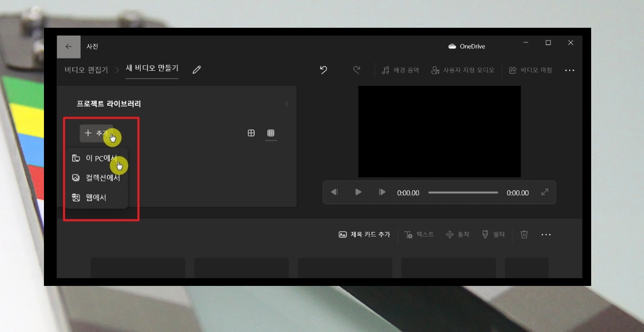Select the 새 비디오 만들기 title
Viewport: 644px width, 332px height.
(152, 69)
